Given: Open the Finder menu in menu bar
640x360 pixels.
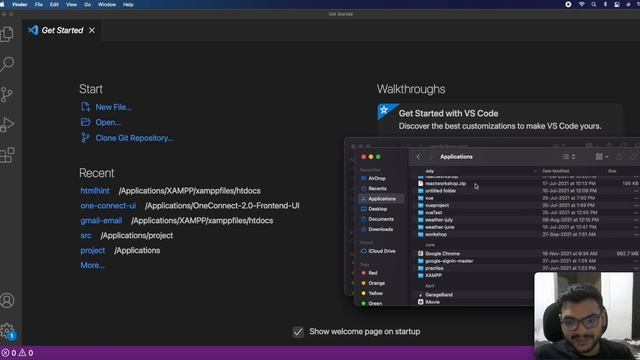Looking at the screenshot, I should pyautogui.click(x=20, y=4).
